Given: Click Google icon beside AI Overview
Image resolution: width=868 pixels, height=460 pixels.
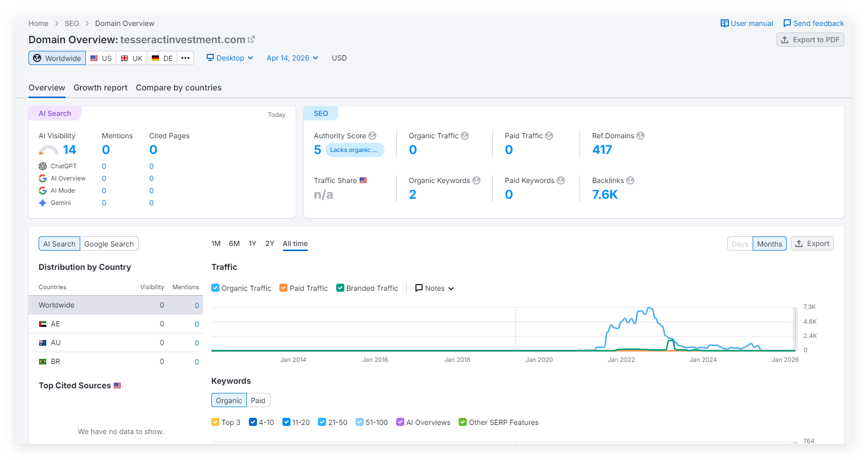Looking at the screenshot, I should point(43,178).
